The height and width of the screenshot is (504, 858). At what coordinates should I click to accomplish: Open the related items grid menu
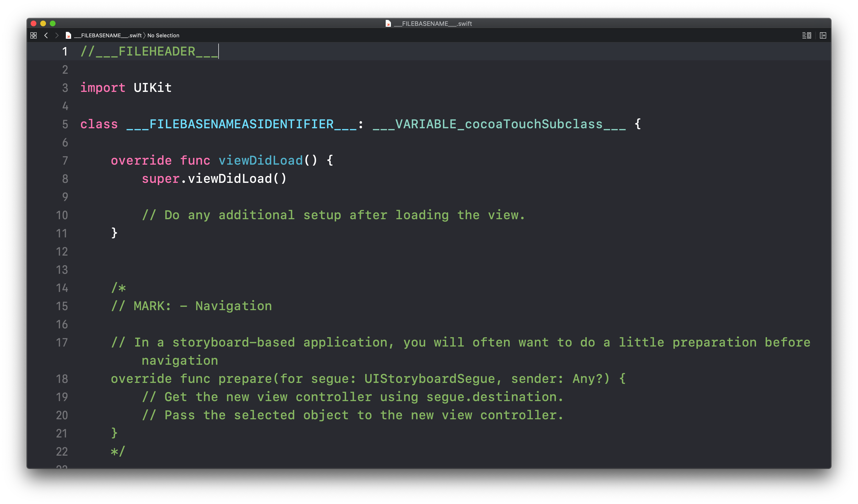[33, 35]
